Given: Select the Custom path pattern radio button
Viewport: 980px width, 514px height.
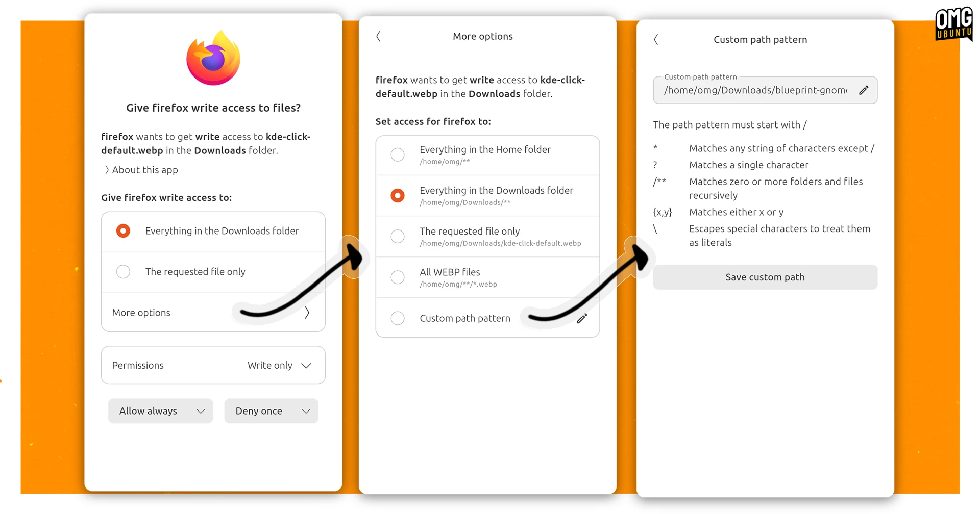Looking at the screenshot, I should coord(398,318).
